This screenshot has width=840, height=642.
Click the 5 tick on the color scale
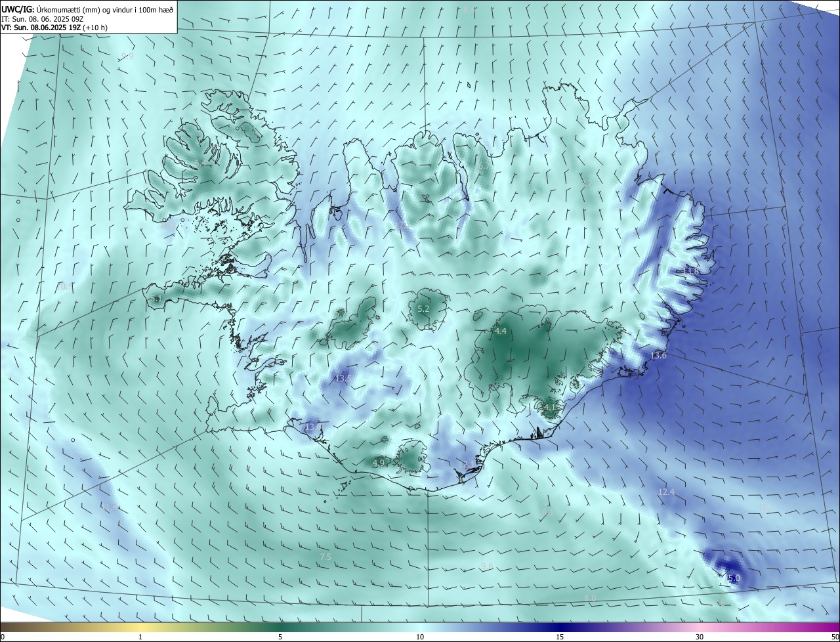pyautogui.click(x=280, y=637)
